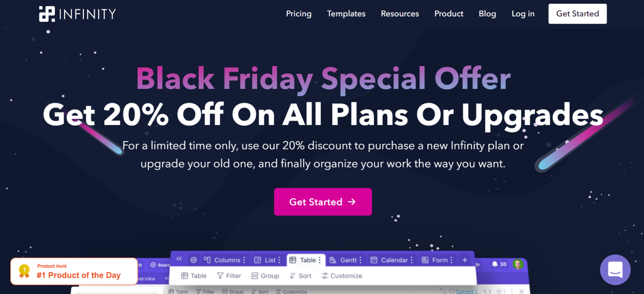Collapse sidebar with double chevron icon
644x294 pixels.
pyautogui.click(x=179, y=259)
